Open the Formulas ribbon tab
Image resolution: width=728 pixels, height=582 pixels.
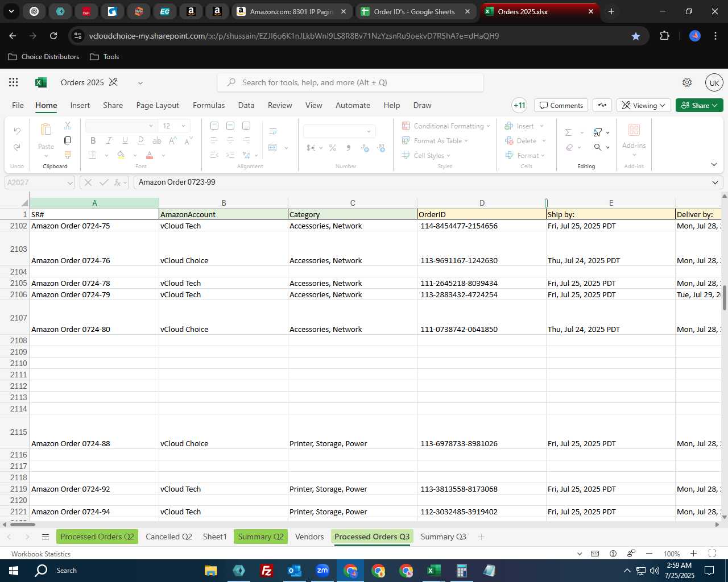(209, 105)
